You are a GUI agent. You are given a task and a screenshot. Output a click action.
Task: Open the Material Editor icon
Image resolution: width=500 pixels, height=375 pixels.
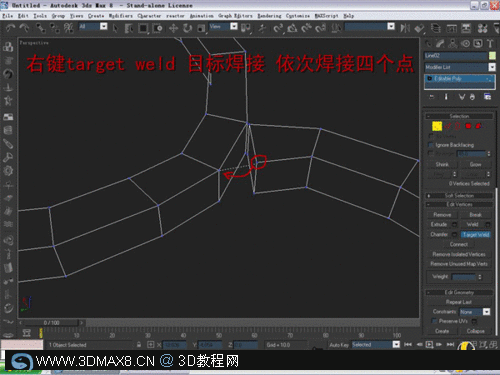tap(482, 28)
